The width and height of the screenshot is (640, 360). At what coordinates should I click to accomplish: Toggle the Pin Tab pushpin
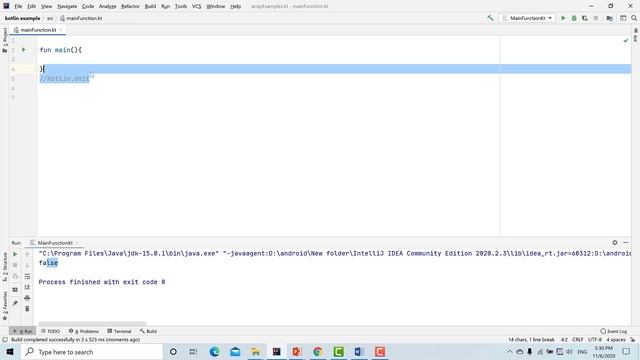point(15,303)
